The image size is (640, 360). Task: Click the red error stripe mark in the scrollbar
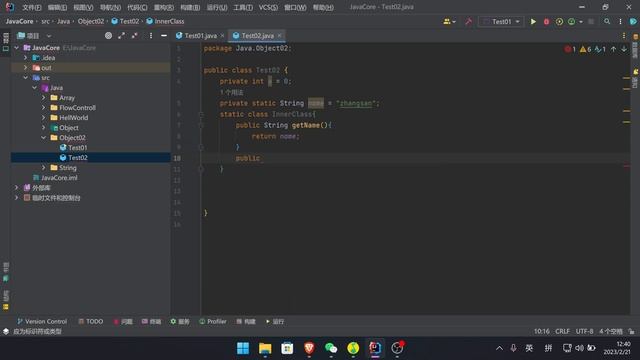627,166
